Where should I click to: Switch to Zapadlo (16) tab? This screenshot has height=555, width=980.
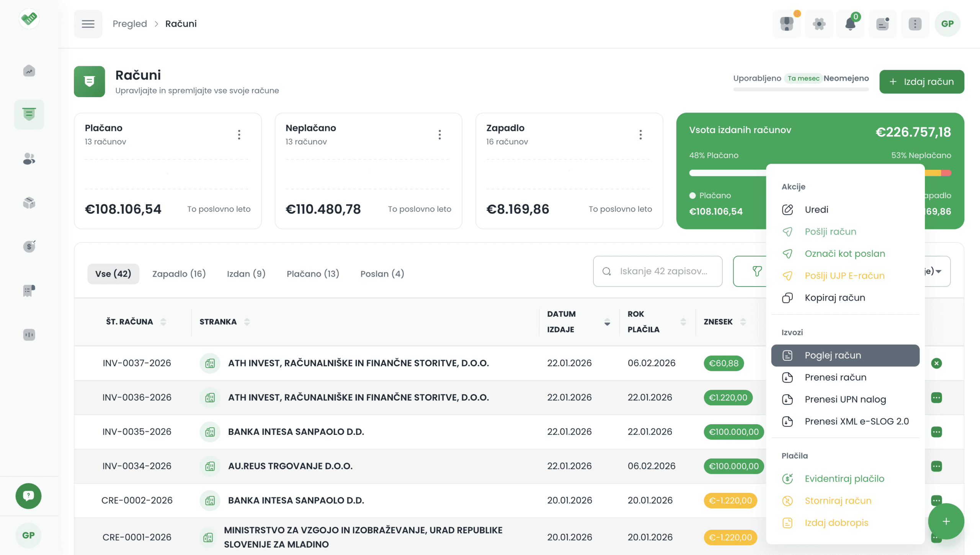(x=179, y=273)
